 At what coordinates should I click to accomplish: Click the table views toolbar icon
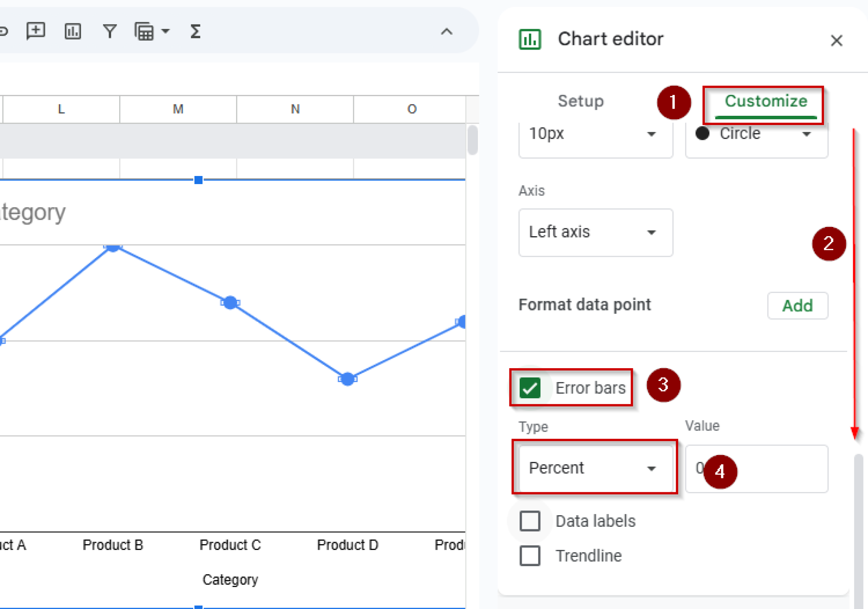coord(143,31)
